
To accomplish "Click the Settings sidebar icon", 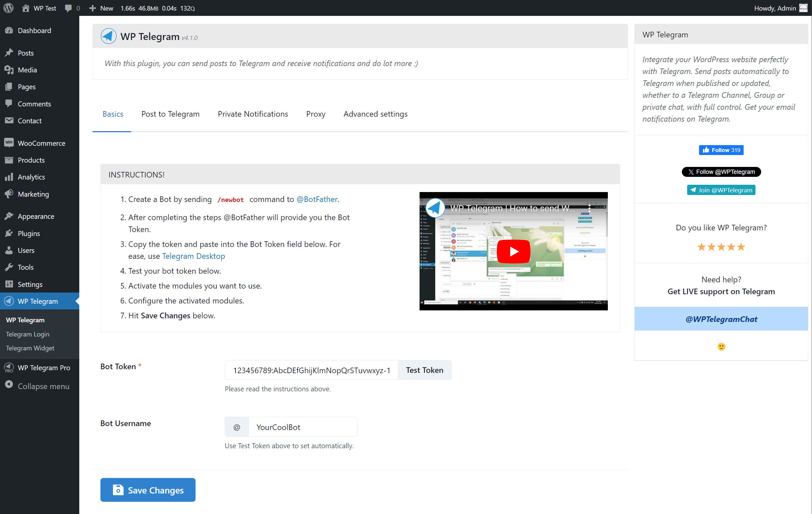I will click(x=9, y=284).
